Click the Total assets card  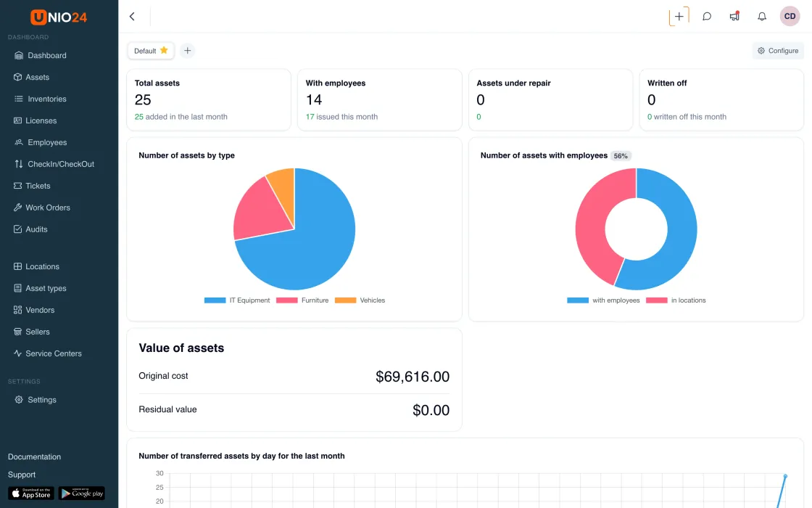(x=209, y=99)
